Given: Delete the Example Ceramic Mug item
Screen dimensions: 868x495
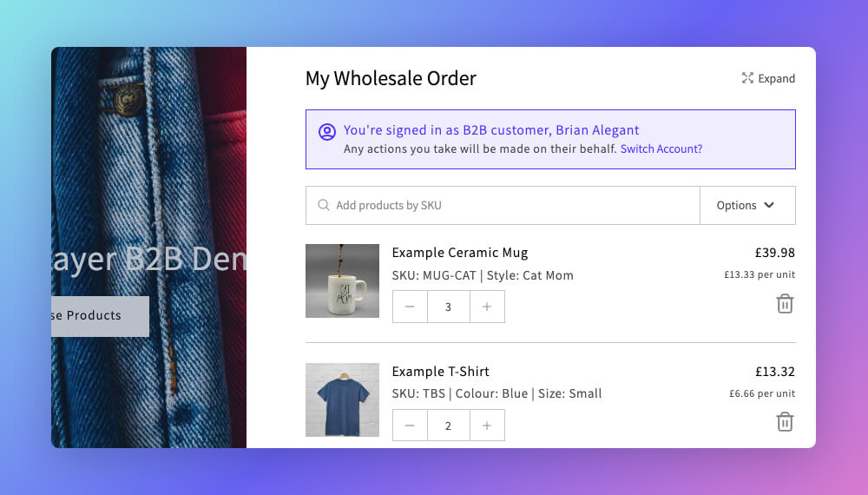Looking at the screenshot, I should tap(785, 304).
